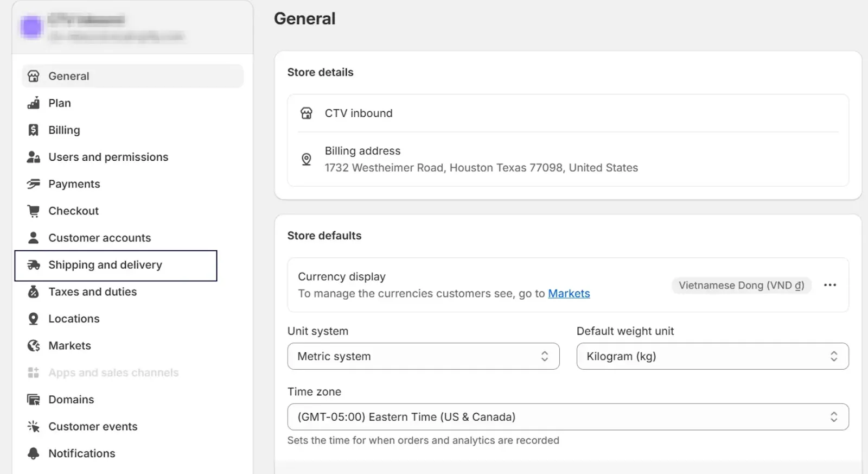Click the Notifications bell icon
868x474 pixels.
tap(34, 453)
